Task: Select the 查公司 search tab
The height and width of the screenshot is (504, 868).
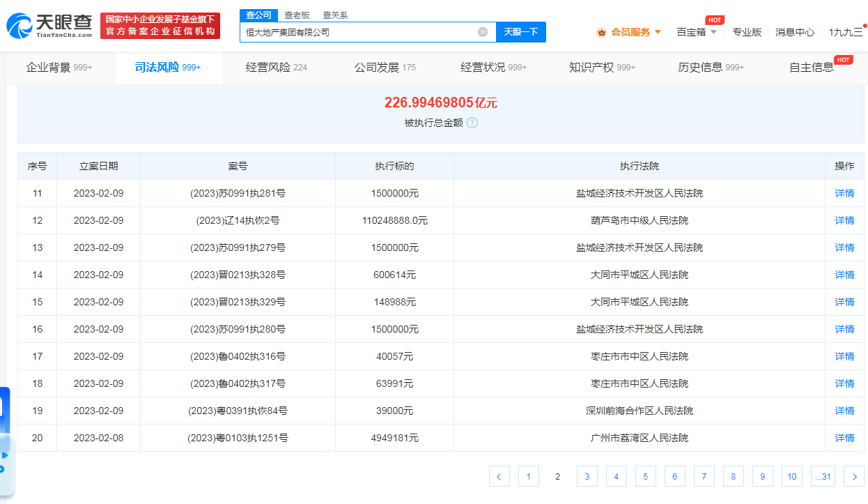Action: [x=259, y=15]
